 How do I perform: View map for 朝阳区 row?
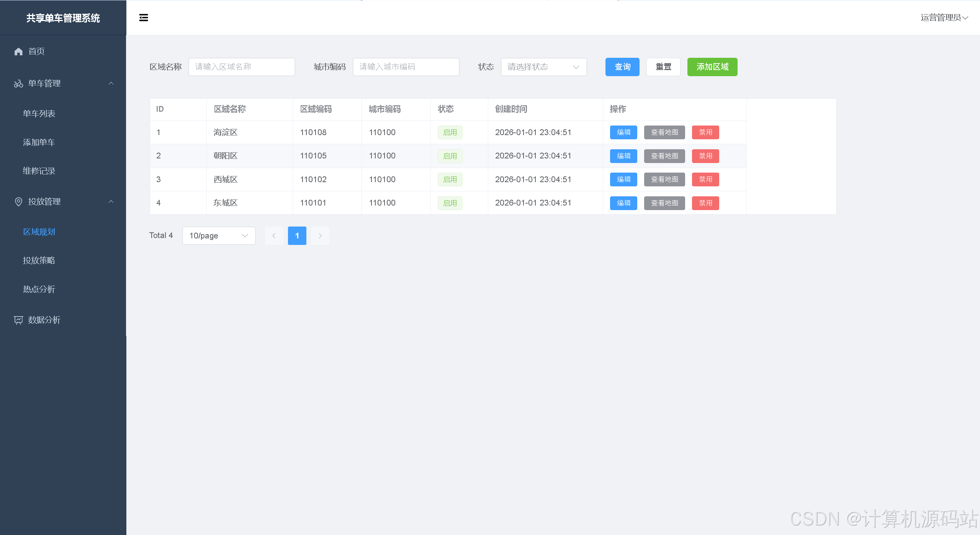pyautogui.click(x=664, y=156)
